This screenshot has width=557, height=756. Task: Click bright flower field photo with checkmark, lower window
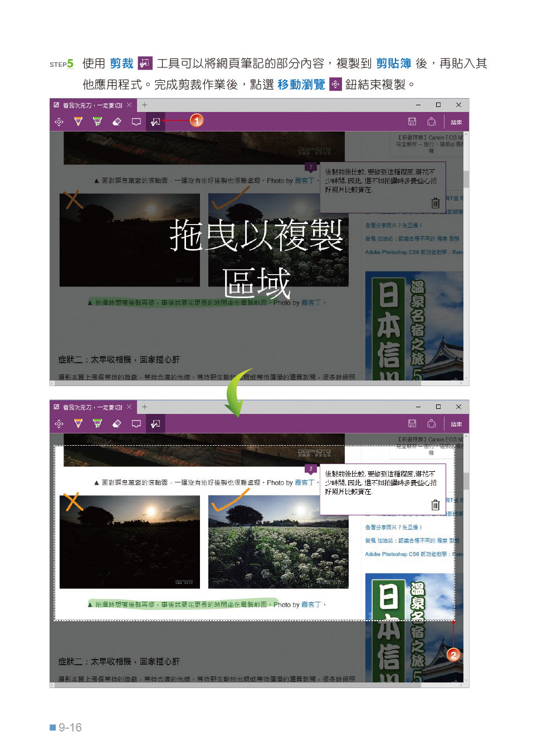(278, 542)
